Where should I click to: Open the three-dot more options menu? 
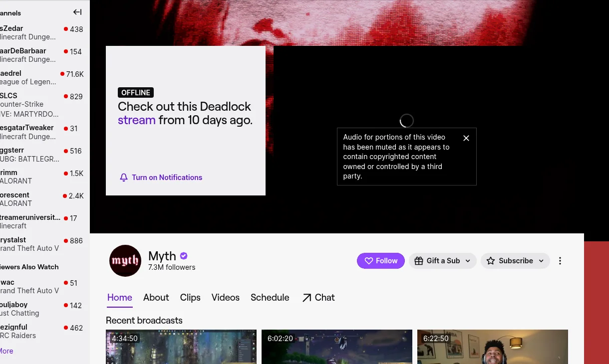pos(560,261)
